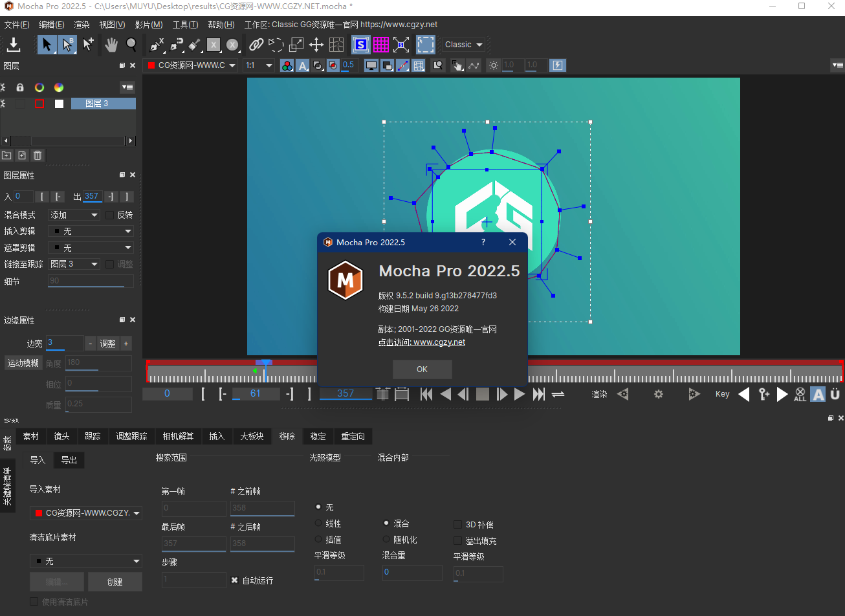Delete layer with trash can icon

click(38, 155)
